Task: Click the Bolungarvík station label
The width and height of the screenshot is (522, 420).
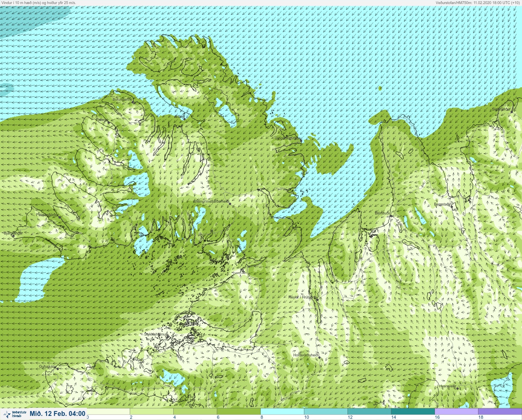Action: click(122, 99)
